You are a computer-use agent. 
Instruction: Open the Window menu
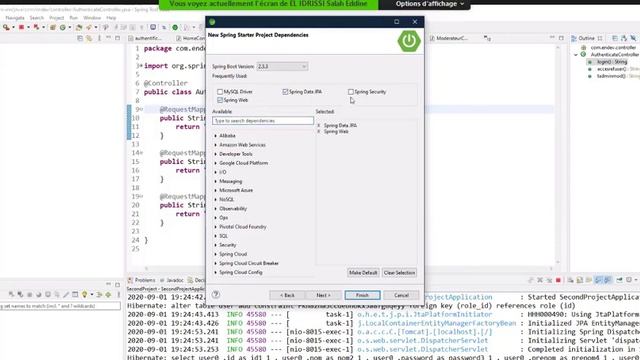tap(92, 18)
